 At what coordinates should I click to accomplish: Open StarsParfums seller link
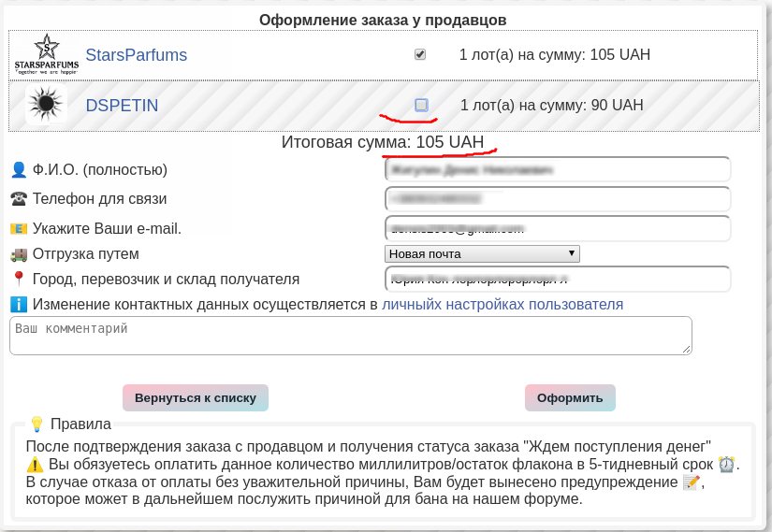click(x=138, y=55)
